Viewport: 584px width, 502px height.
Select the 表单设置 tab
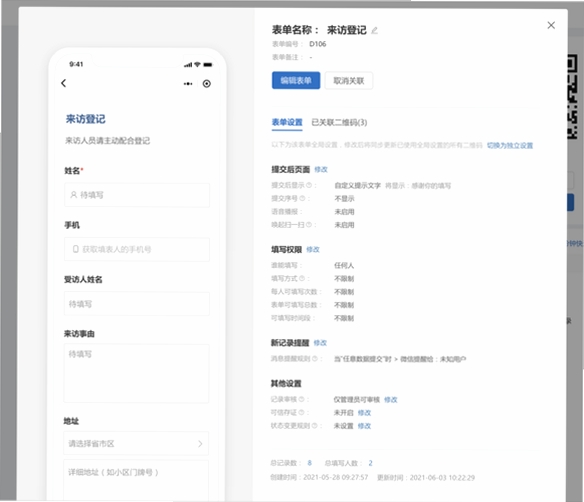point(287,123)
